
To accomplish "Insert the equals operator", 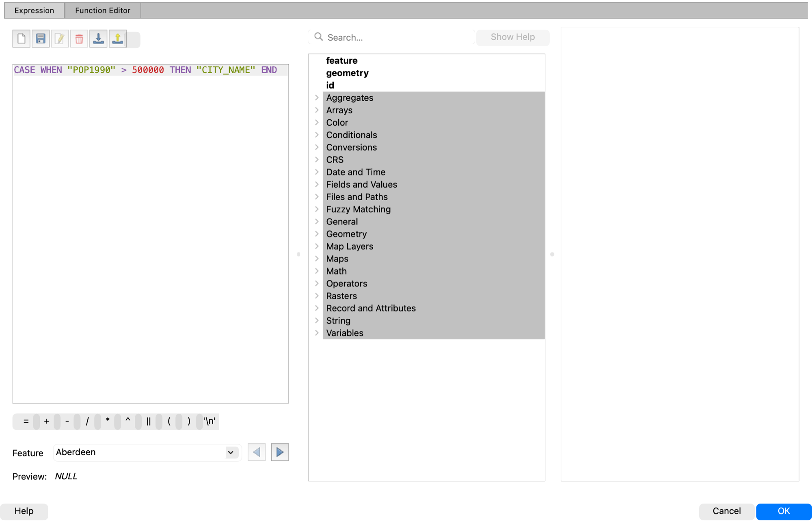I will coord(26,421).
